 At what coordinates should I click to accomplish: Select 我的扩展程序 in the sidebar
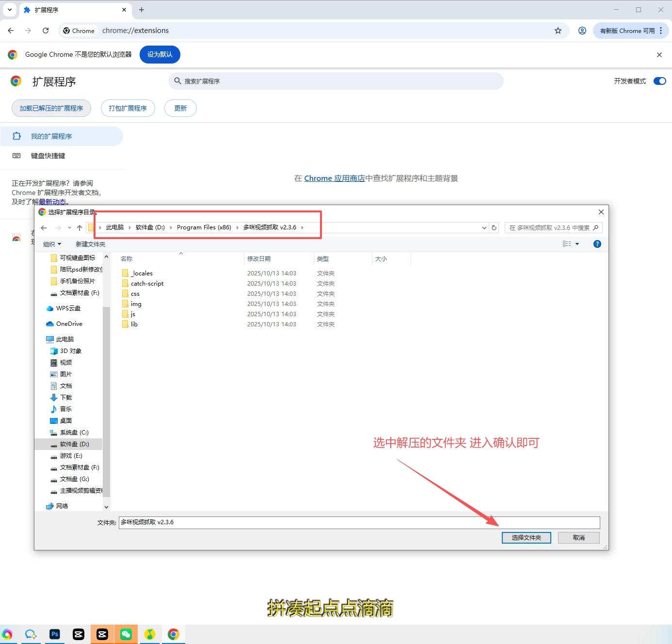point(51,136)
